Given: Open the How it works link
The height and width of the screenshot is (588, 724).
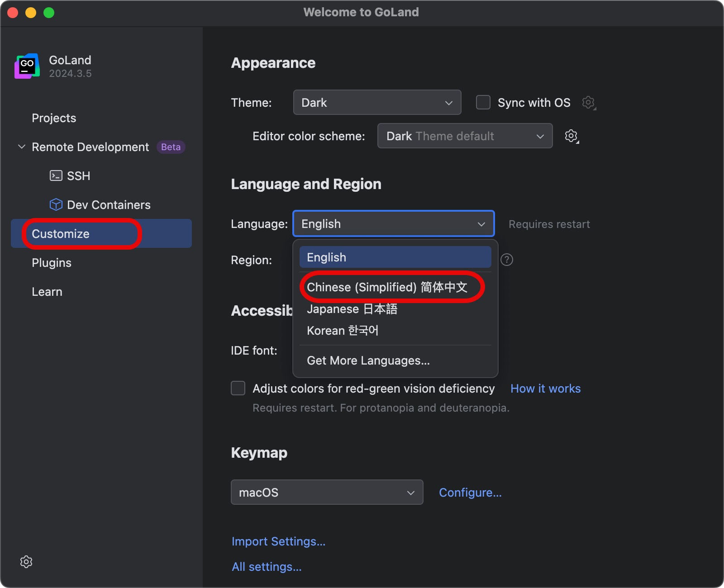Looking at the screenshot, I should [545, 389].
